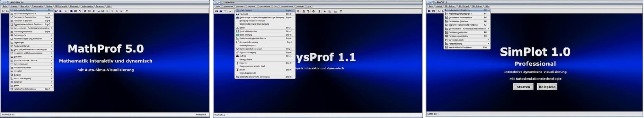644x118 pixels.
Task: Click the blue play arrow in MathProf toolbar
Action: point(60,11)
